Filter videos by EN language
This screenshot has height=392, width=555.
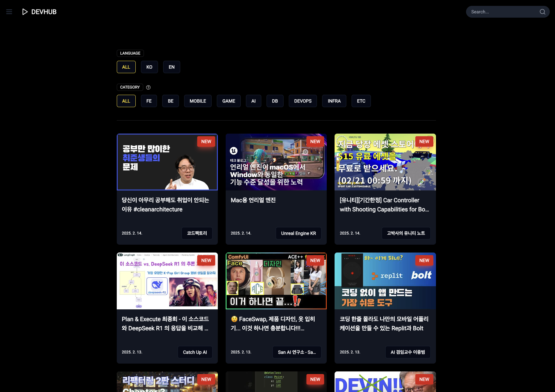tap(172, 67)
